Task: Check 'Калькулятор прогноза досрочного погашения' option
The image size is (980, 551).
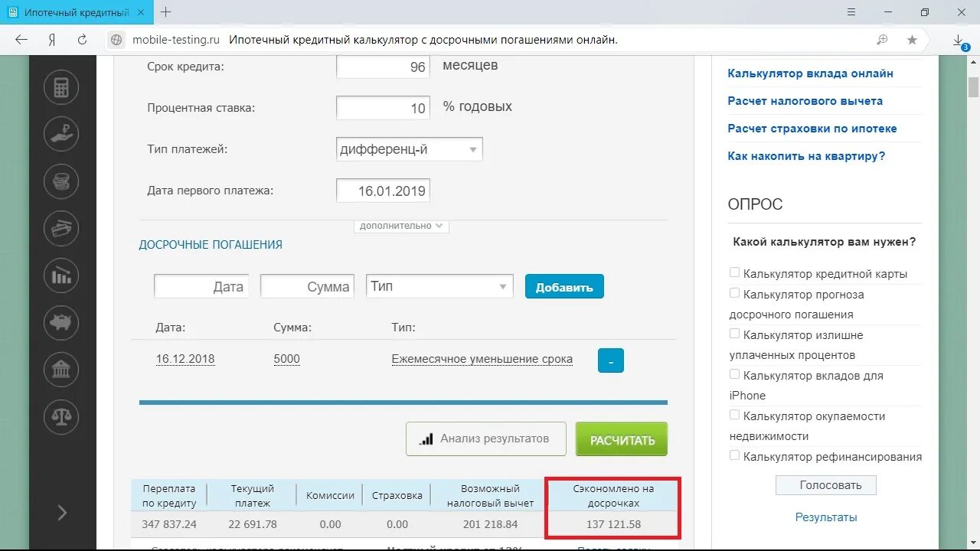Action: coord(734,293)
